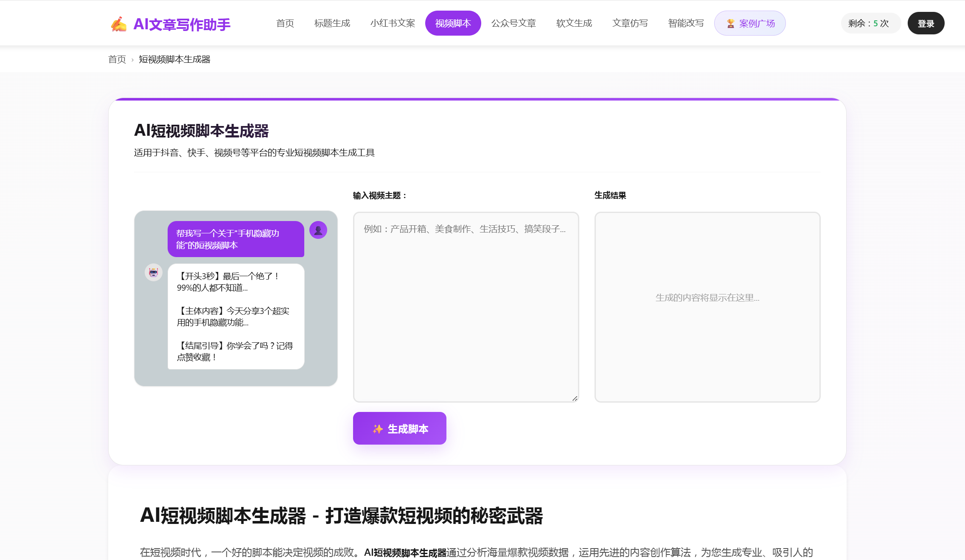Click the 登录 button
The width and height of the screenshot is (965, 560).
tap(926, 23)
